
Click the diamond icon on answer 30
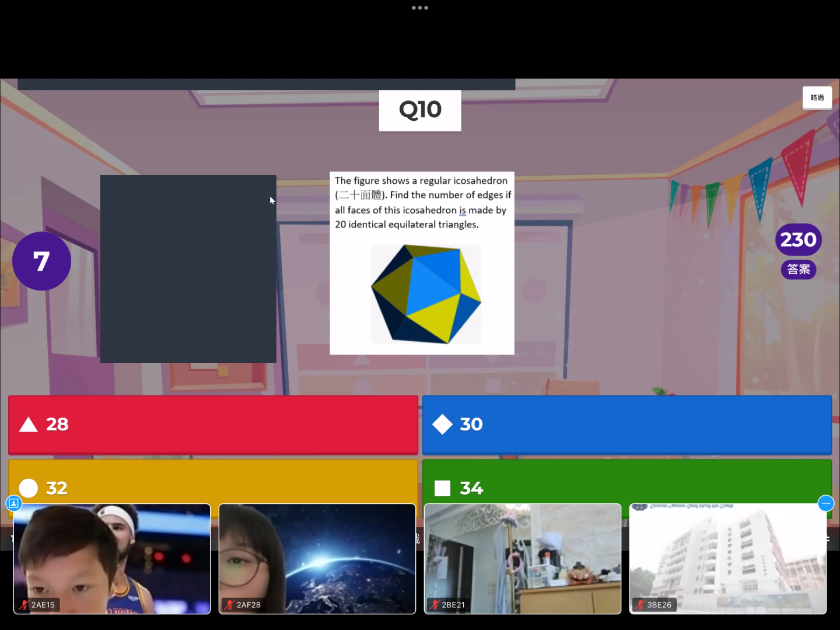pyautogui.click(x=442, y=425)
